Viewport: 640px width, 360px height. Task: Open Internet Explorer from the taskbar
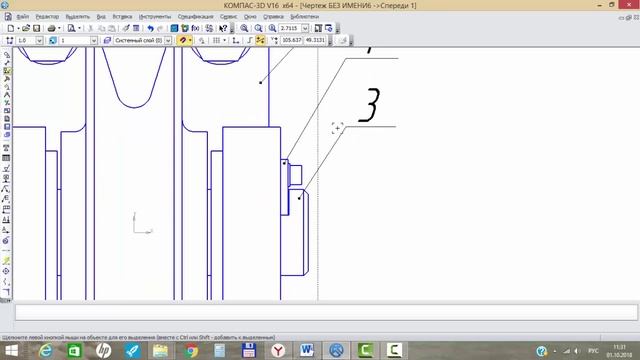pyautogui.click(x=45, y=351)
